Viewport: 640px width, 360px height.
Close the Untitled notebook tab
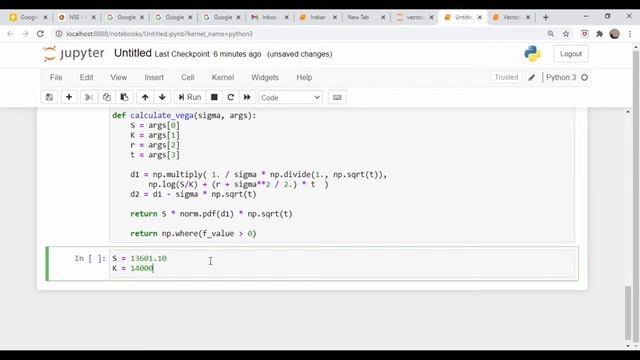pyautogui.click(x=480, y=17)
